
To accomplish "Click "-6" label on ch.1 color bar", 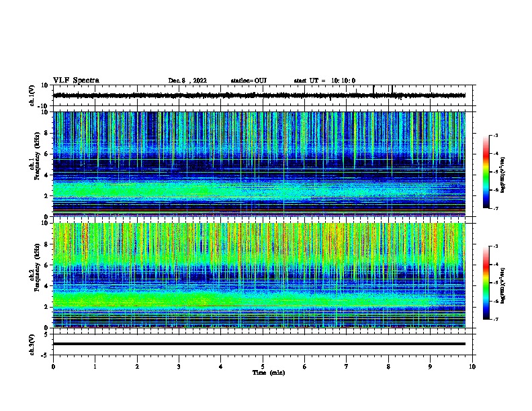I will click(496, 190).
